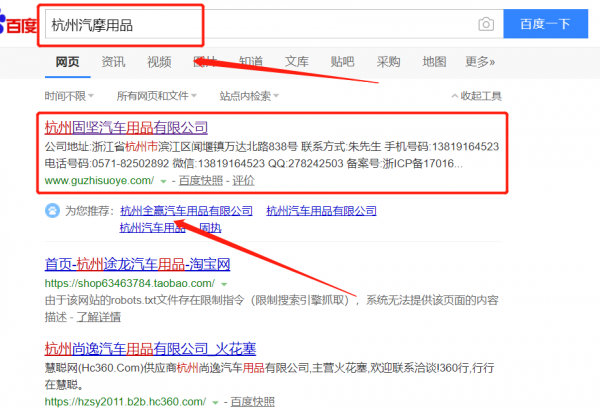
Task: Click the 为您推荐 recommendation icon
Action: (51, 211)
